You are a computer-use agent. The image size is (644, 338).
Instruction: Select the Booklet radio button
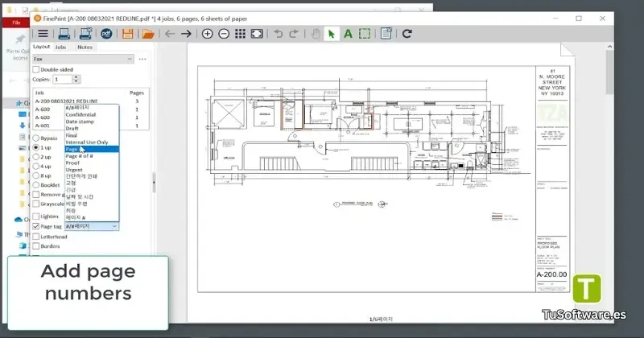(x=36, y=185)
